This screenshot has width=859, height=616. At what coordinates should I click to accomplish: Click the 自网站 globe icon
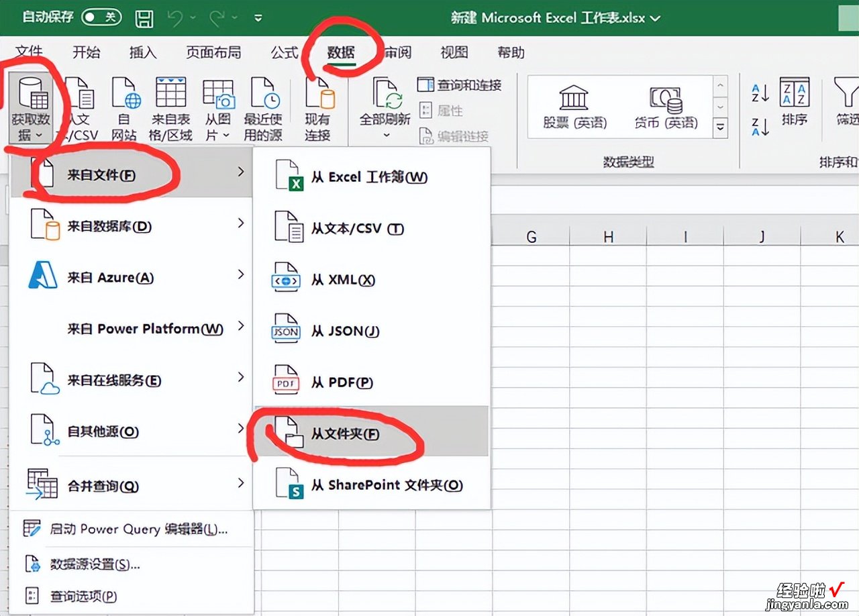click(x=125, y=93)
